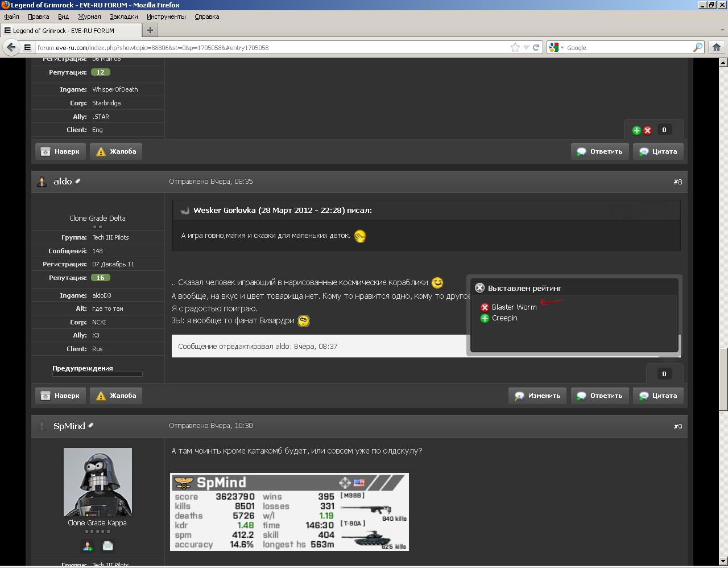This screenshot has width=728, height=568.
Task: Open the Вид menu
Action: [64, 17]
